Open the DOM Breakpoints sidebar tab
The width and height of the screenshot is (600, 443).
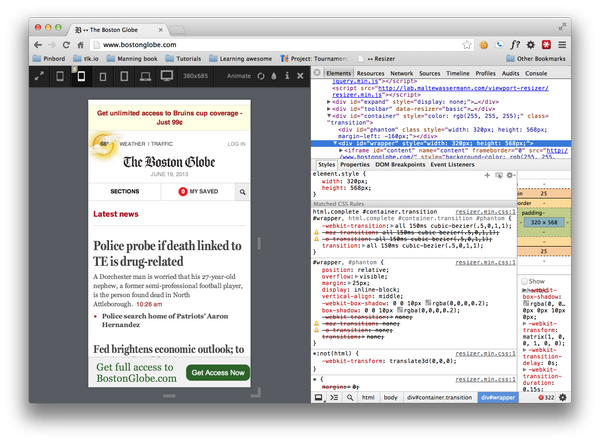[x=400, y=164]
